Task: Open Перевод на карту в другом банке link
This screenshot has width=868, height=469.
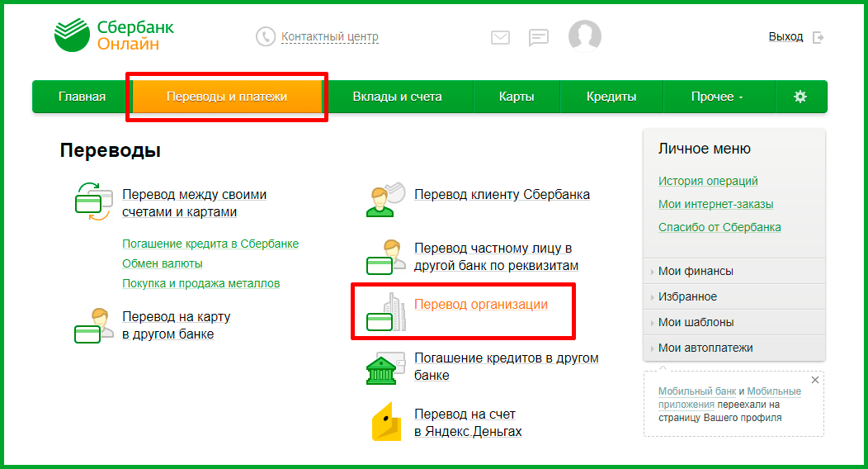Action: click(x=176, y=325)
